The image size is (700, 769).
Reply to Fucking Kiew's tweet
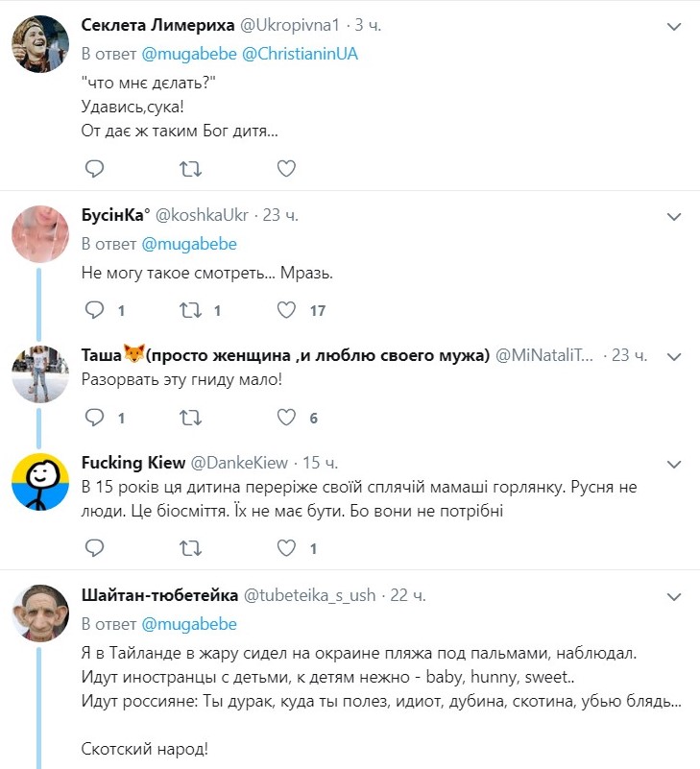point(94,548)
